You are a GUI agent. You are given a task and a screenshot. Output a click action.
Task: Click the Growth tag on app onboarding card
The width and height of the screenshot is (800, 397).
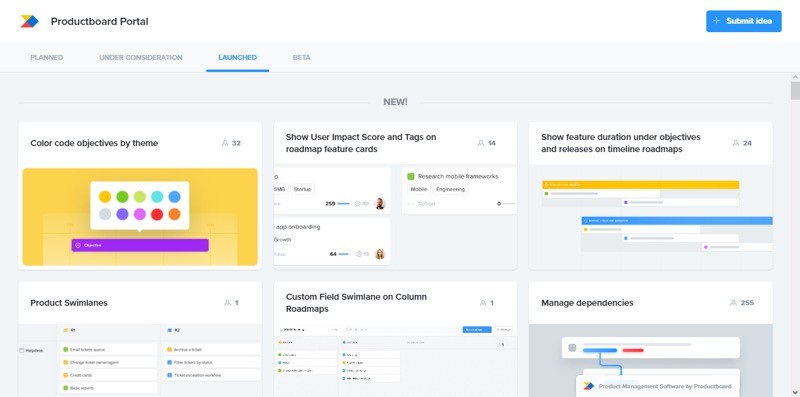283,239
